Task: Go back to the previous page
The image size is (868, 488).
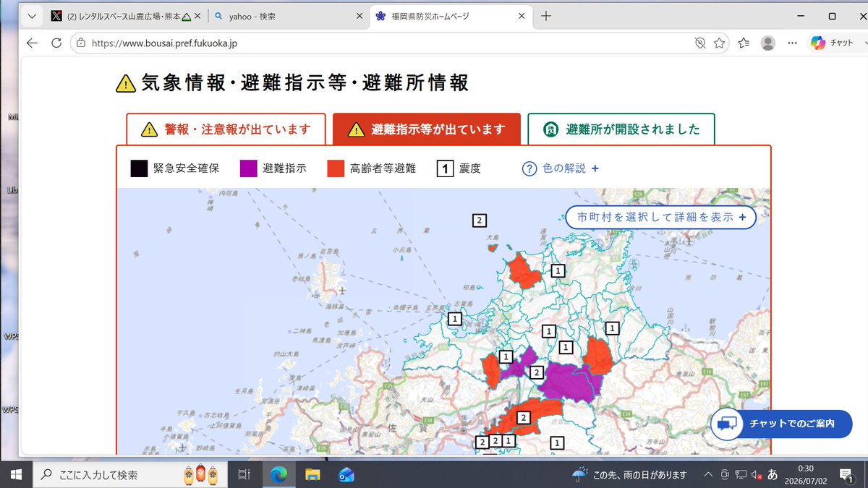Action: tap(32, 43)
